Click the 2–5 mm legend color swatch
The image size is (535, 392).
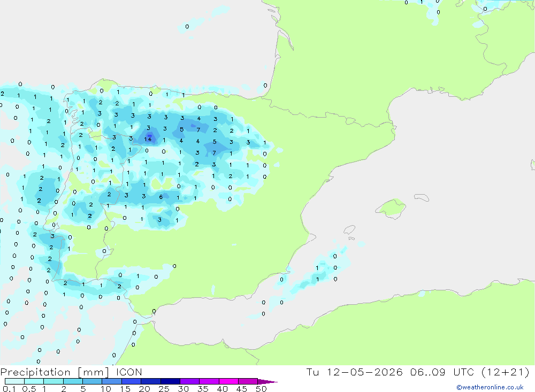click(x=73, y=381)
